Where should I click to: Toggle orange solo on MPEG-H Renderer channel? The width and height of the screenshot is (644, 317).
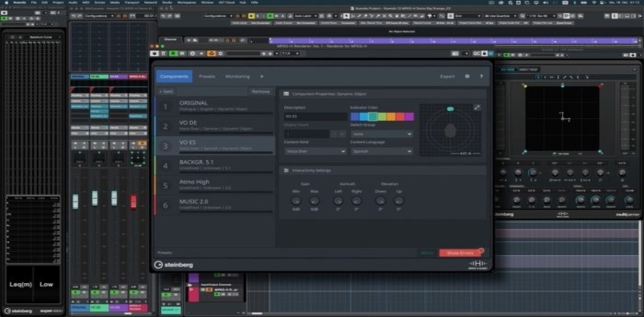(x=142, y=143)
